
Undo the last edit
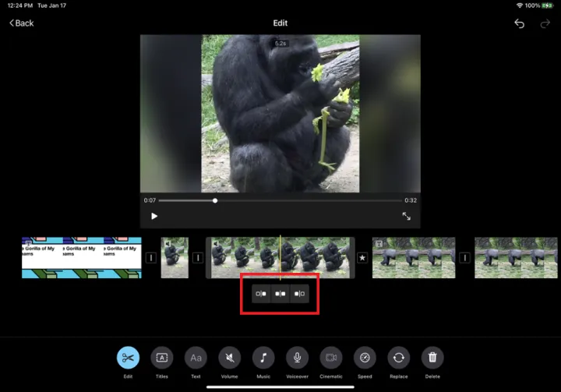coord(519,24)
